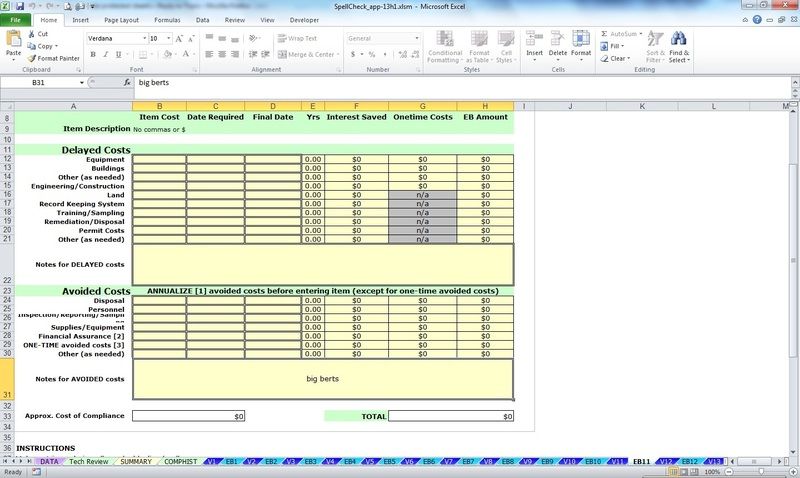Open the File menu button
The width and height of the screenshot is (800, 478).
16,19
